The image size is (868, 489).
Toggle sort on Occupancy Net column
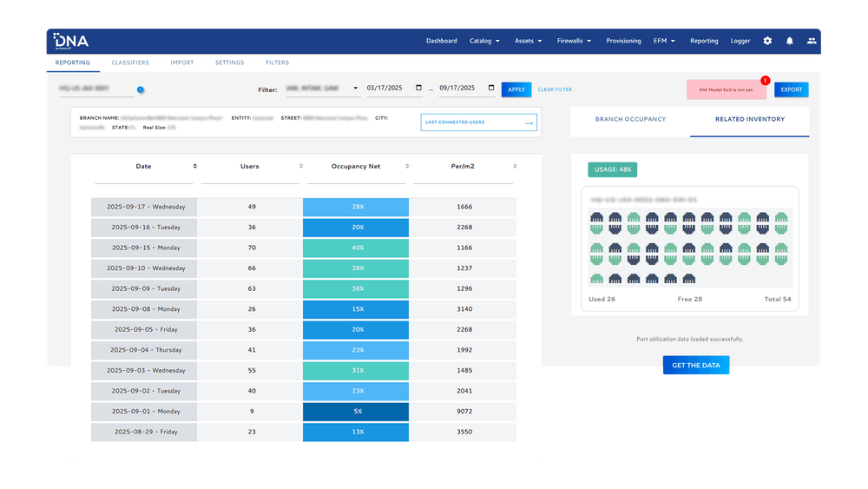pyautogui.click(x=408, y=166)
